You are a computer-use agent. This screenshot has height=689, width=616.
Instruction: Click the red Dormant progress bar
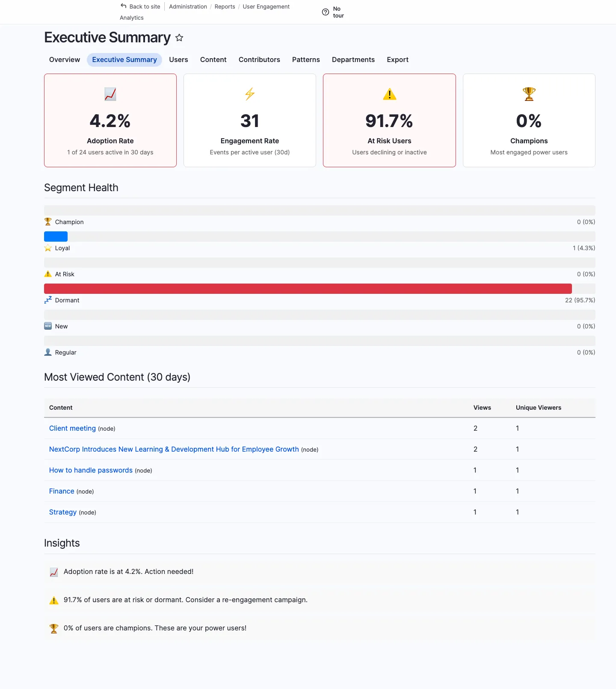(308, 289)
